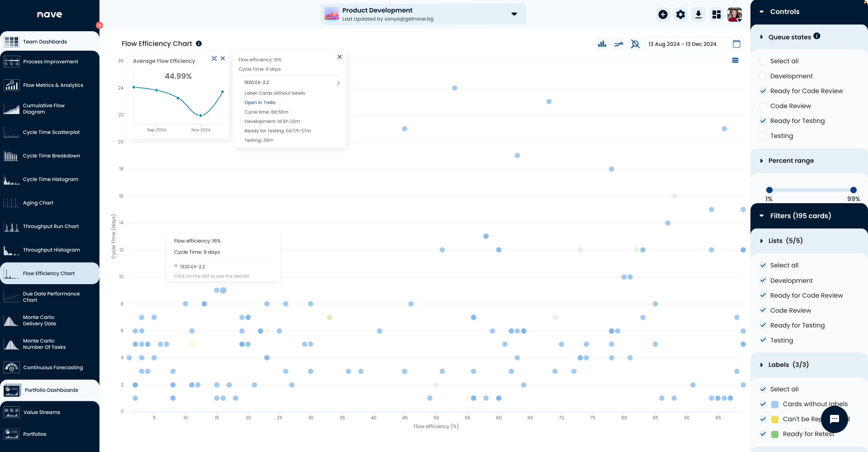This screenshot has height=452, width=868.
Task: Open the settings gear icon
Action: coord(680,14)
